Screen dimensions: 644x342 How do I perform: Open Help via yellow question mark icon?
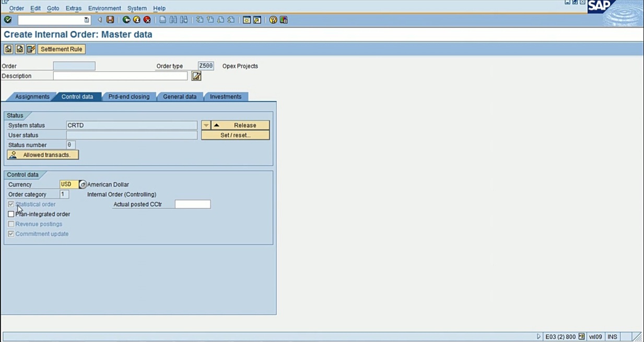click(273, 20)
